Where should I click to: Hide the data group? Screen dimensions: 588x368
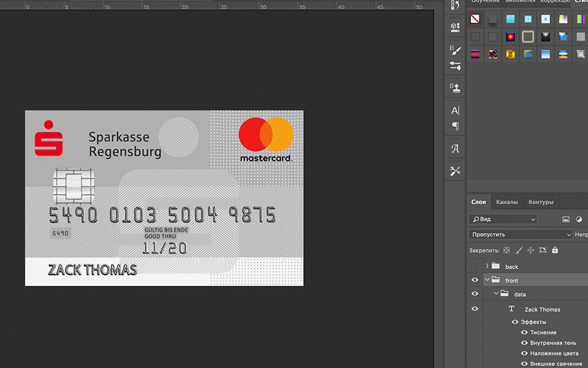(475, 294)
